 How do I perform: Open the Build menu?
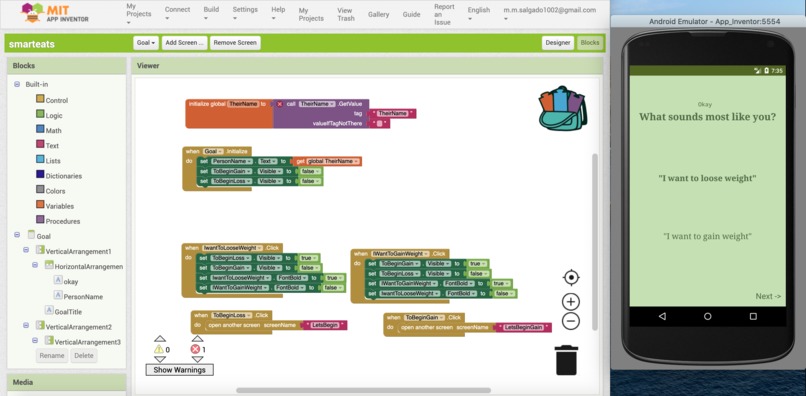coord(211,13)
